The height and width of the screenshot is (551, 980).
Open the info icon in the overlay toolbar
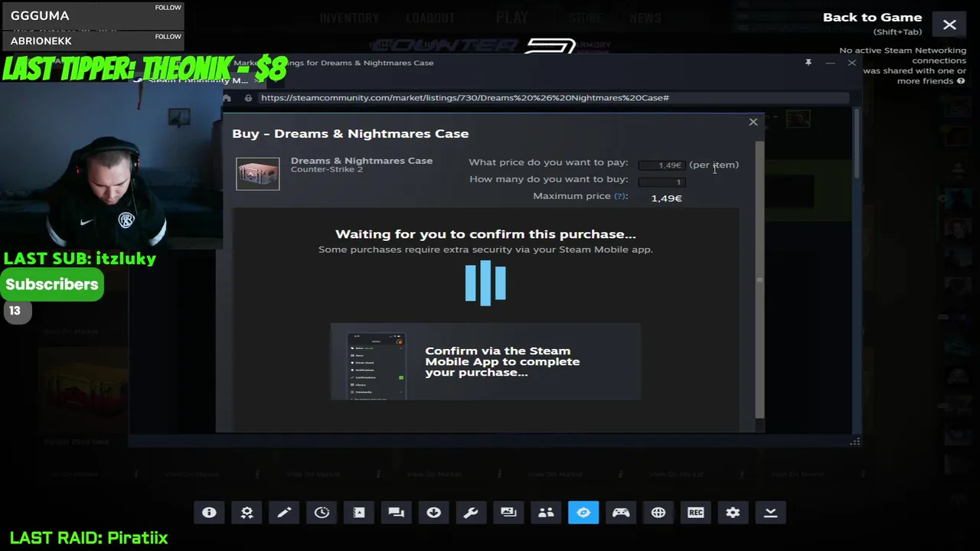(209, 513)
